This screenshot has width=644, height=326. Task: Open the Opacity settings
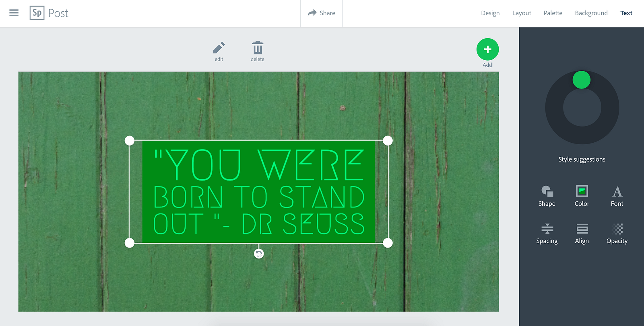click(617, 234)
